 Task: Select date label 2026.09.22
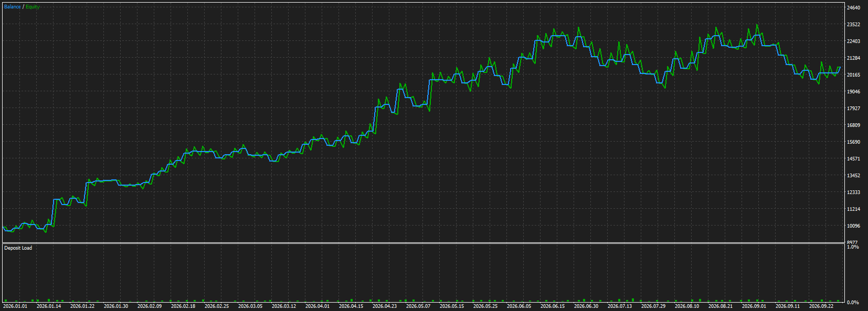[821, 306]
